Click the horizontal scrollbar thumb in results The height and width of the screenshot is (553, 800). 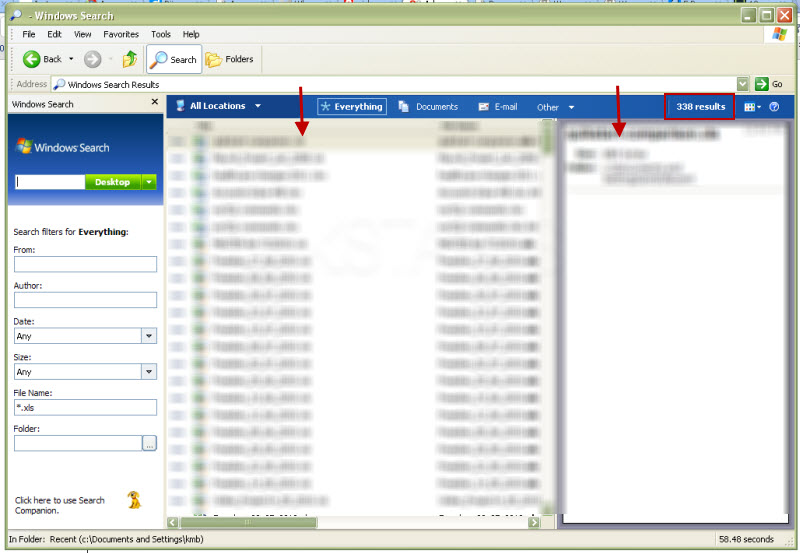point(248,522)
